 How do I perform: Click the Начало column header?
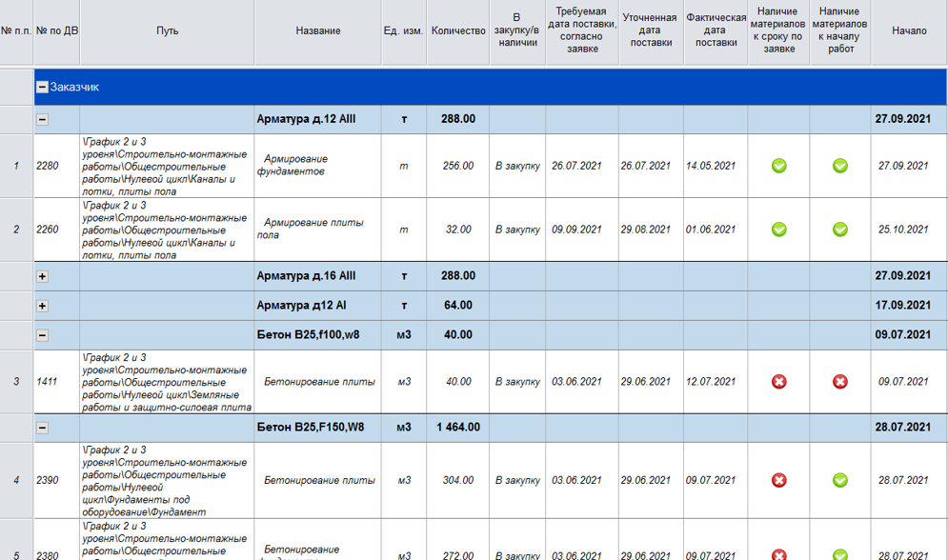(x=909, y=30)
